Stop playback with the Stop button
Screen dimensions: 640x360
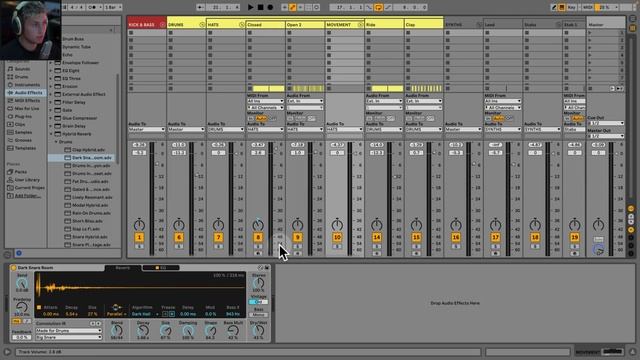tap(260, 7)
